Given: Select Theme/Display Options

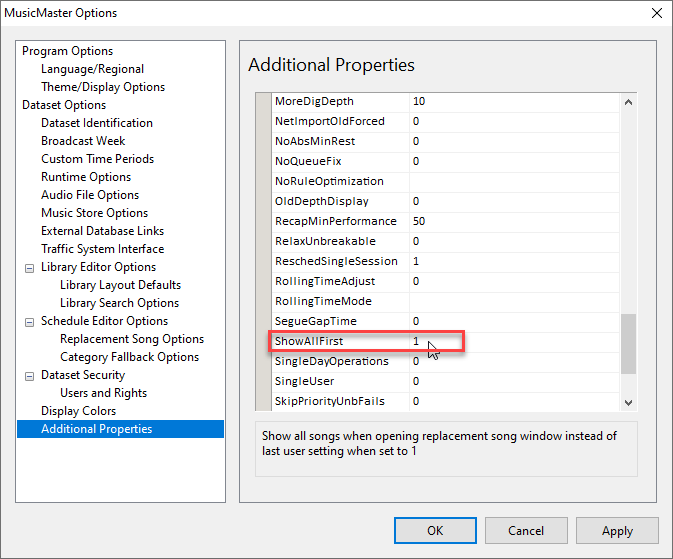Looking at the screenshot, I should pyautogui.click(x=103, y=87).
